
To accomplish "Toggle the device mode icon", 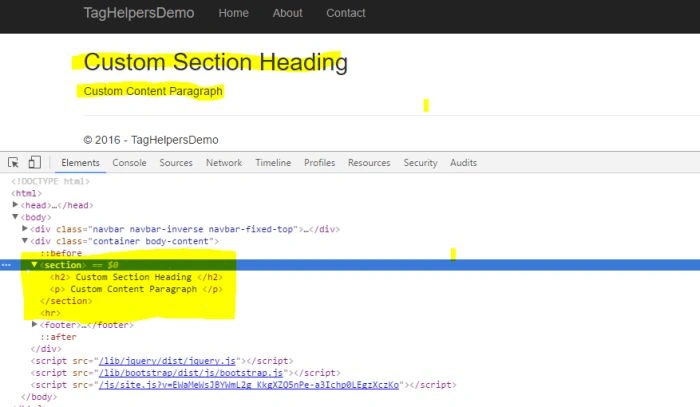I will click(34, 162).
